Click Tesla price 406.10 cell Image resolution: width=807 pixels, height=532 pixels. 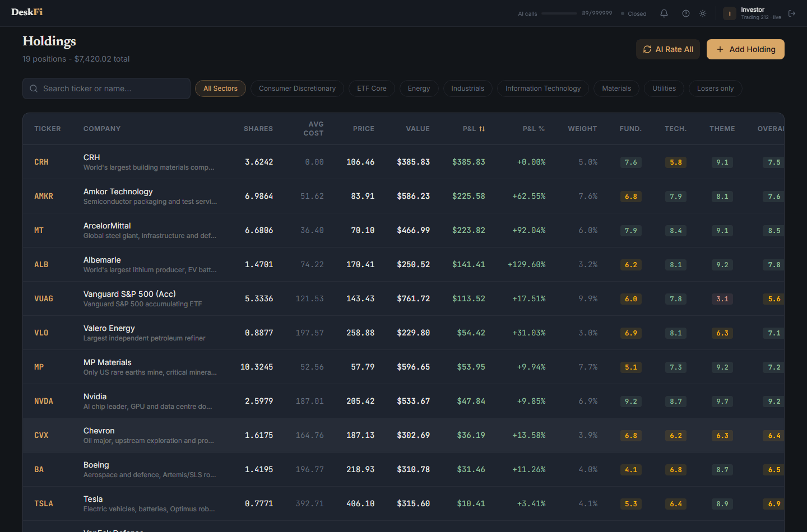point(360,504)
